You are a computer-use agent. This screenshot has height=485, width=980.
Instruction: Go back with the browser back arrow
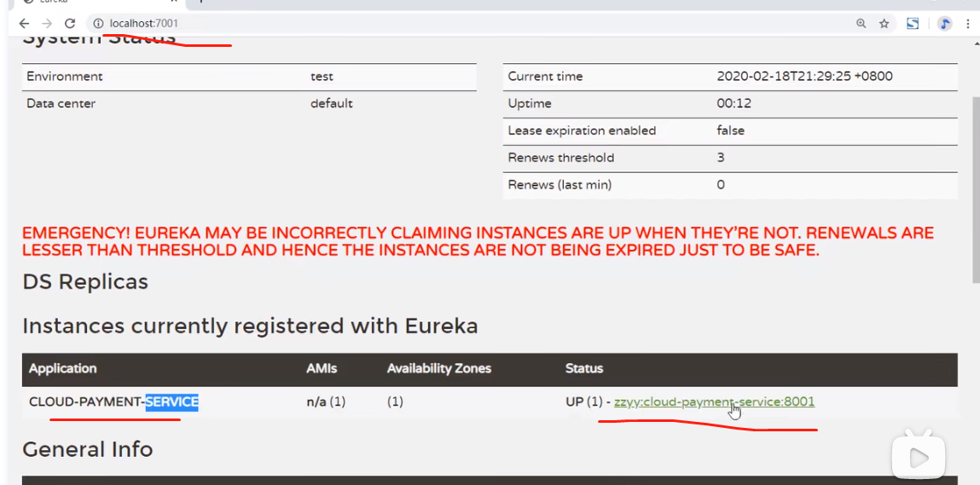click(24, 24)
